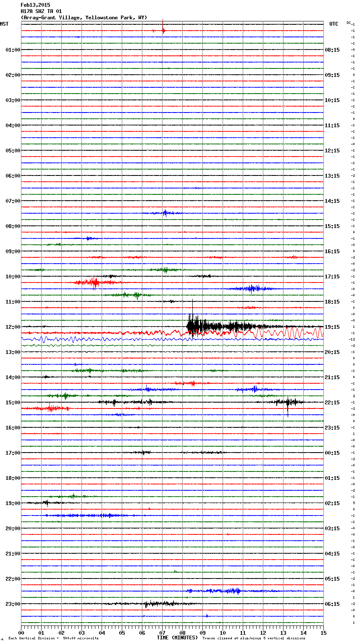The height and width of the screenshot is (644, 357).
Task: Click the 19:15 UTC time label
Action: tap(332, 327)
